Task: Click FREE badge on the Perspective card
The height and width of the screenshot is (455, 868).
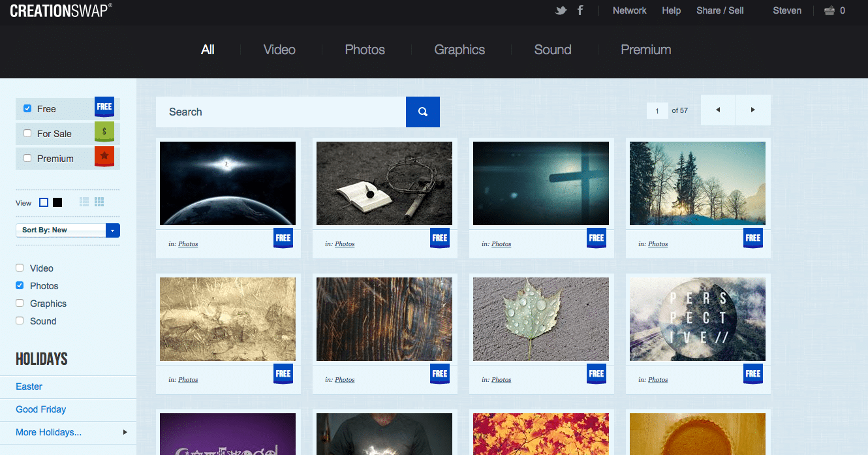Action: click(753, 374)
